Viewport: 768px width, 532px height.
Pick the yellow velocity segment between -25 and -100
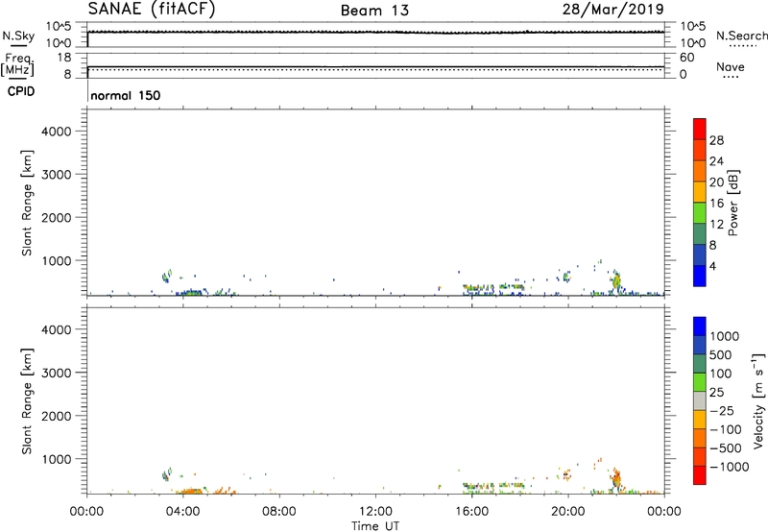coord(700,420)
